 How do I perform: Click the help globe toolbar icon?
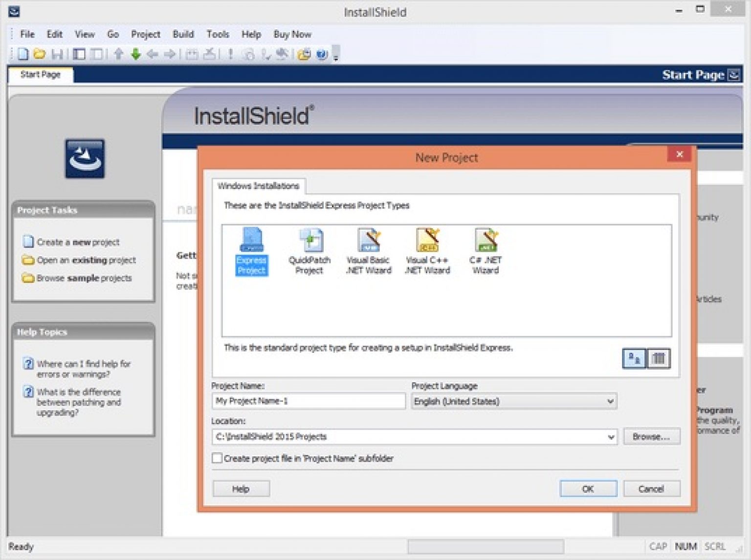pyautogui.click(x=321, y=54)
